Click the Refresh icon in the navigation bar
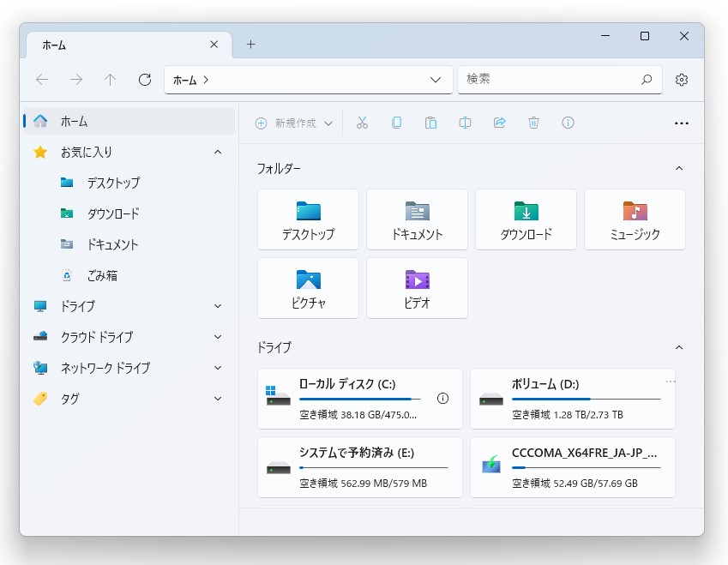This screenshot has width=728, height=565. tap(144, 79)
